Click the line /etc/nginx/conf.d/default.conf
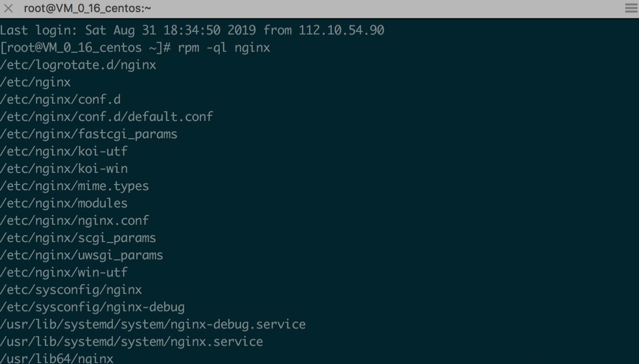This screenshot has height=364, width=639. (x=106, y=116)
